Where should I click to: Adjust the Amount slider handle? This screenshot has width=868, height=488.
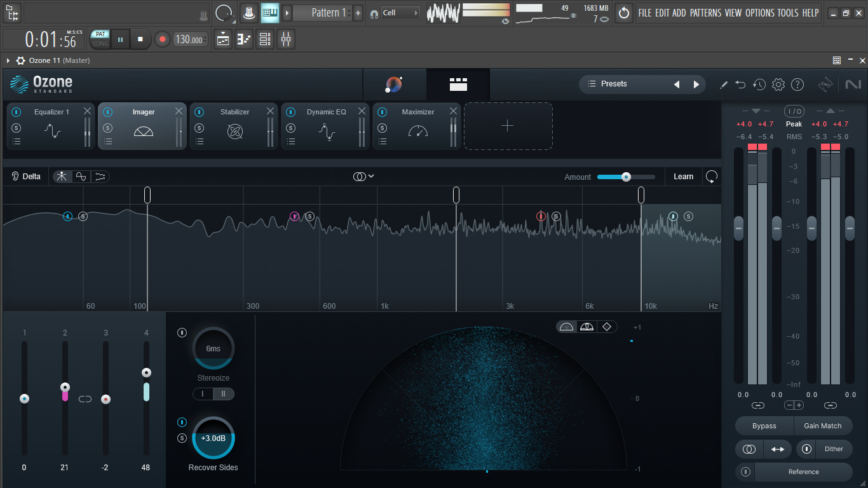(626, 177)
